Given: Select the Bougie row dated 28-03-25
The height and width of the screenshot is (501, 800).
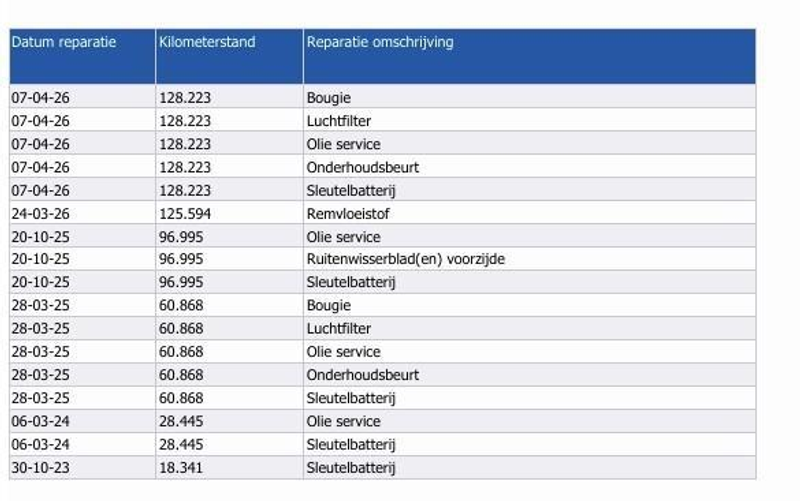Looking at the screenshot, I should pyautogui.click(x=383, y=305).
